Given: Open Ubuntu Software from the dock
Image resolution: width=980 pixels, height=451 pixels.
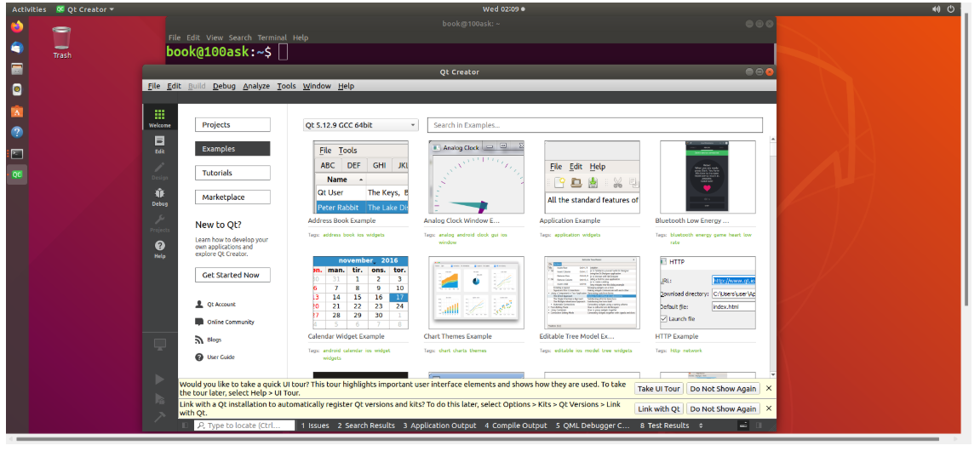Looking at the screenshot, I should pyautogui.click(x=17, y=111).
